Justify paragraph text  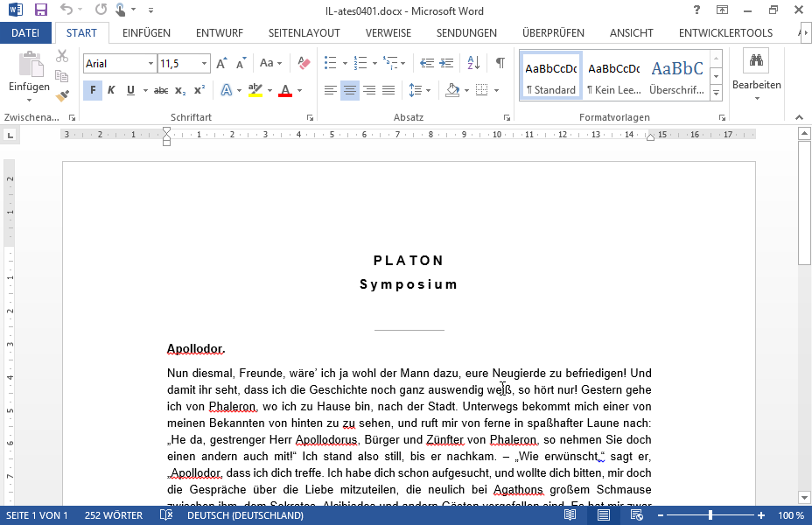click(x=388, y=91)
